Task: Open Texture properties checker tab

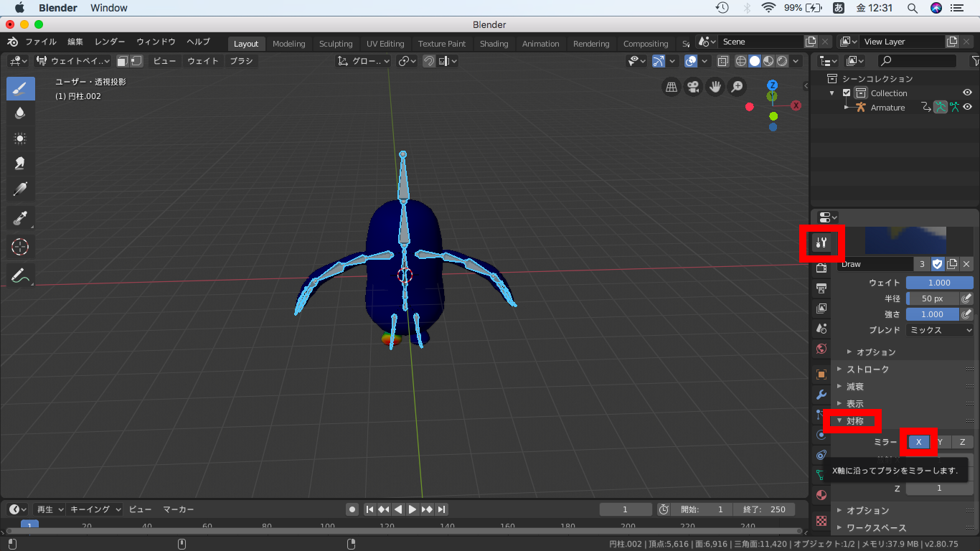Action: (821, 520)
